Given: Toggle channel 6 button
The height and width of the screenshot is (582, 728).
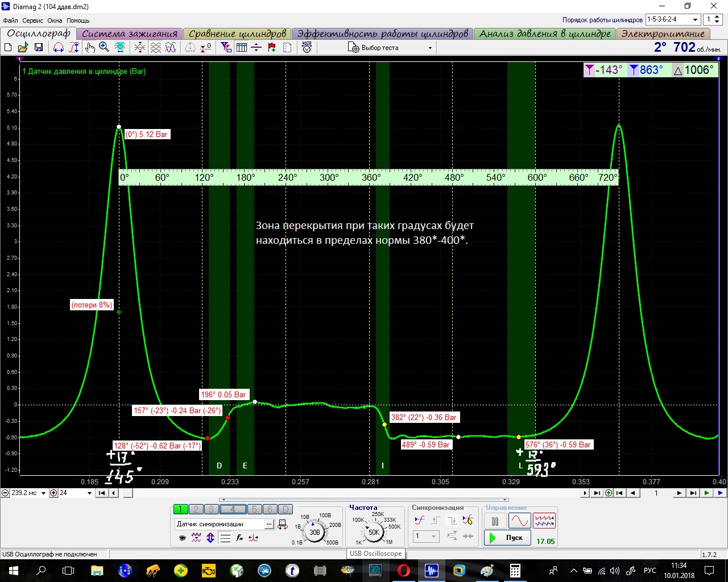Looking at the screenshot, I should (270, 509).
